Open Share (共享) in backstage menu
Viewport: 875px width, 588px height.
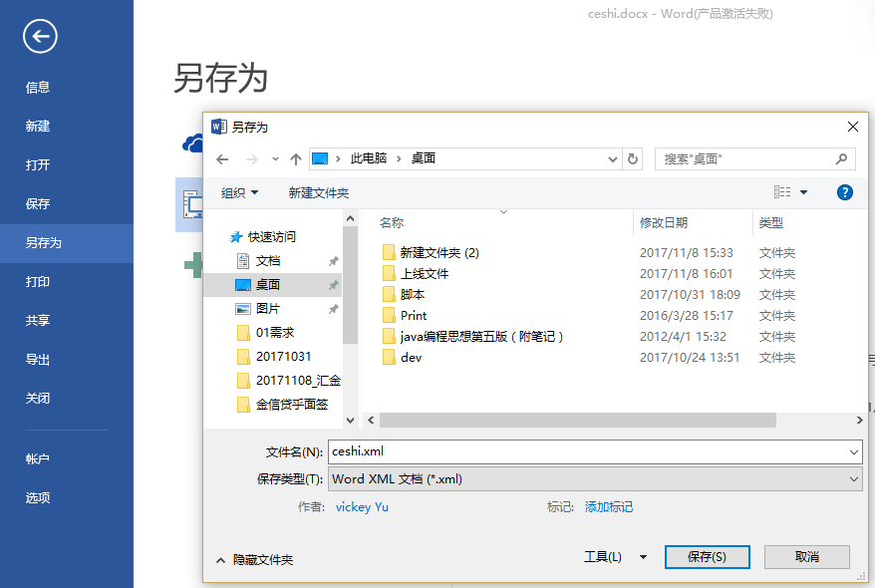coord(38,320)
